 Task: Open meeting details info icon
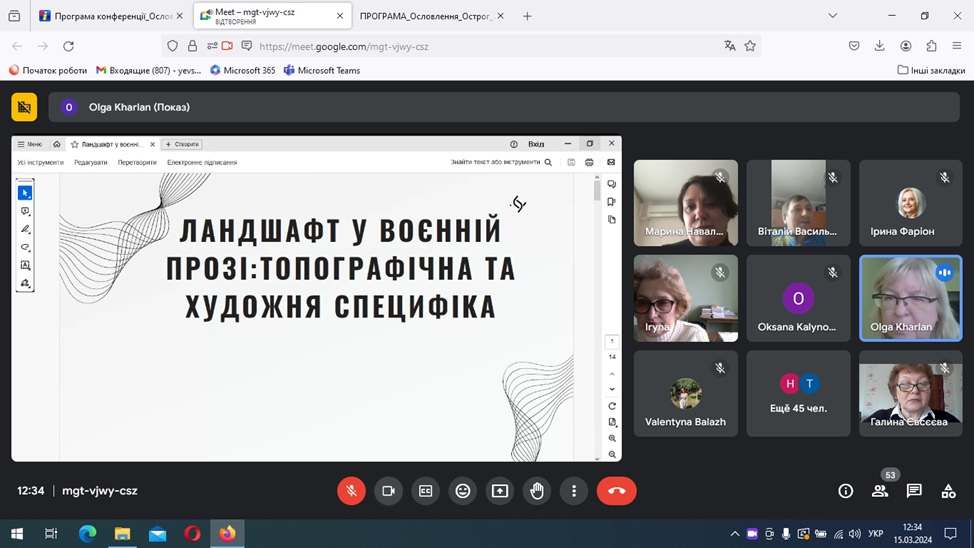[845, 491]
